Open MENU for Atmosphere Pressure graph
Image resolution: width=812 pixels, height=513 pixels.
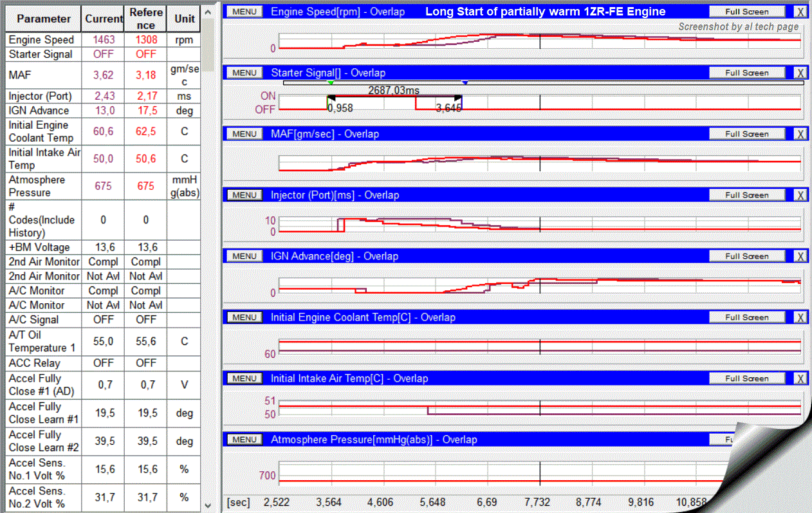(245, 440)
